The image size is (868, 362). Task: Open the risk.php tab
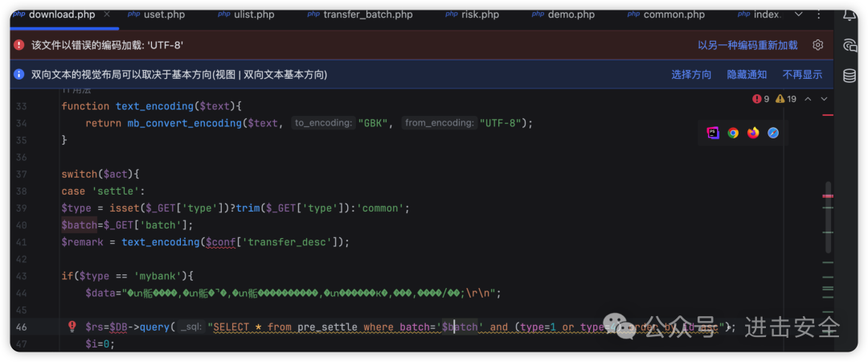tap(473, 14)
